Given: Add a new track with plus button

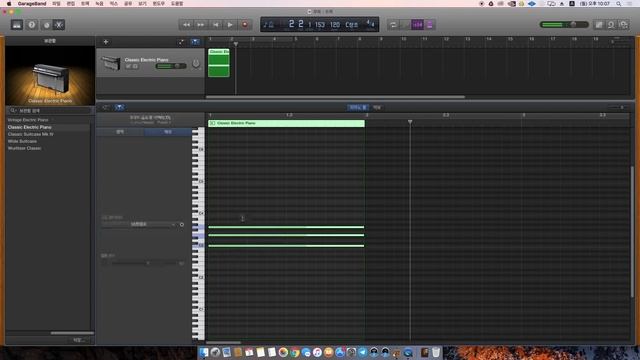Looking at the screenshot, I should [106, 42].
